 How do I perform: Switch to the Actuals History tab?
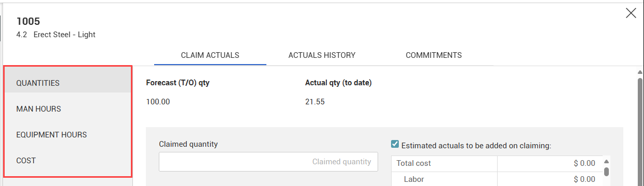pos(322,55)
